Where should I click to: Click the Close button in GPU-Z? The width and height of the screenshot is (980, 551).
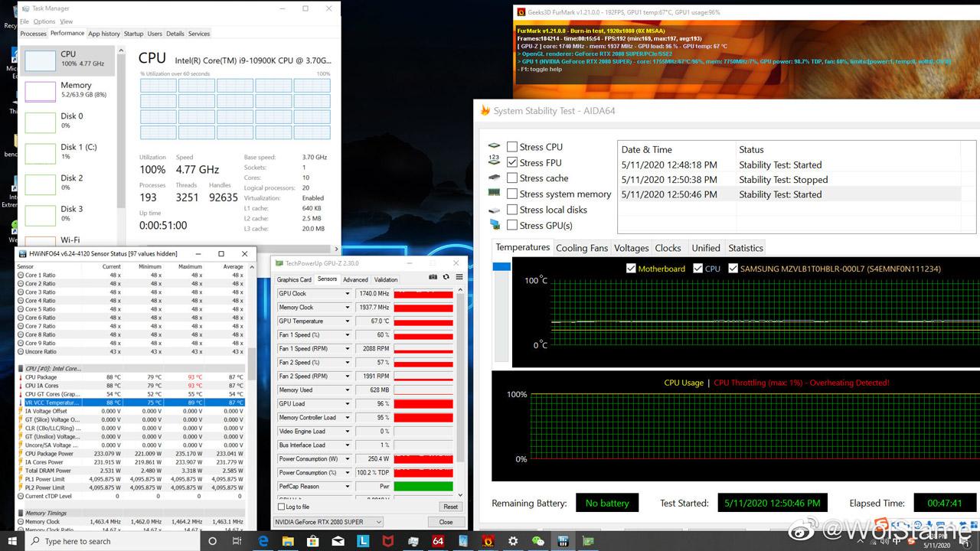(x=445, y=521)
